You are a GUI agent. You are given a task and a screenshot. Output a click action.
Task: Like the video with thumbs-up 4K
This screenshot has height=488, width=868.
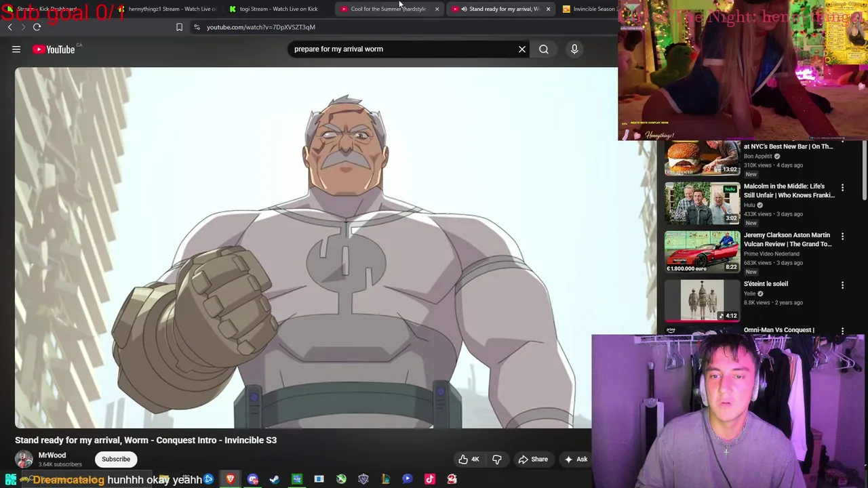click(469, 459)
